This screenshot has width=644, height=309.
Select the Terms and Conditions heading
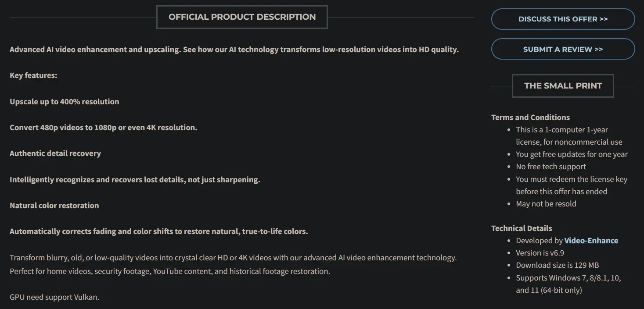pos(530,117)
